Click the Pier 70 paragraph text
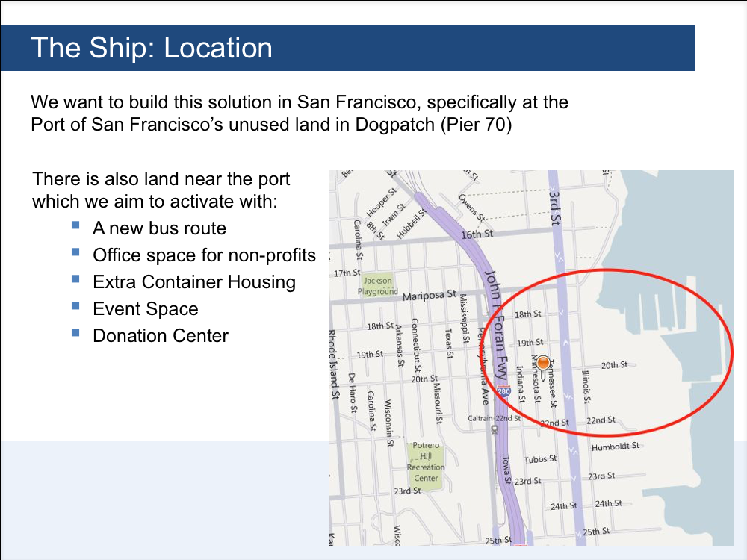Image resolution: width=747 pixels, height=560 pixels. (x=300, y=113)
